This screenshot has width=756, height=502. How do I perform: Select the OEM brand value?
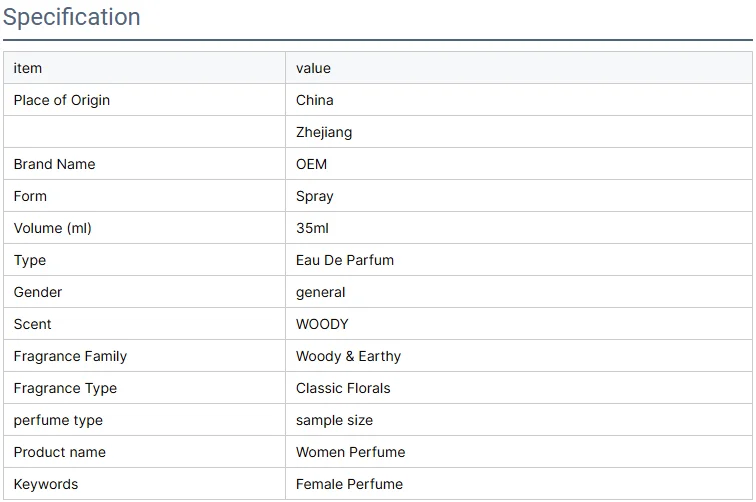(x=311, y=164)
